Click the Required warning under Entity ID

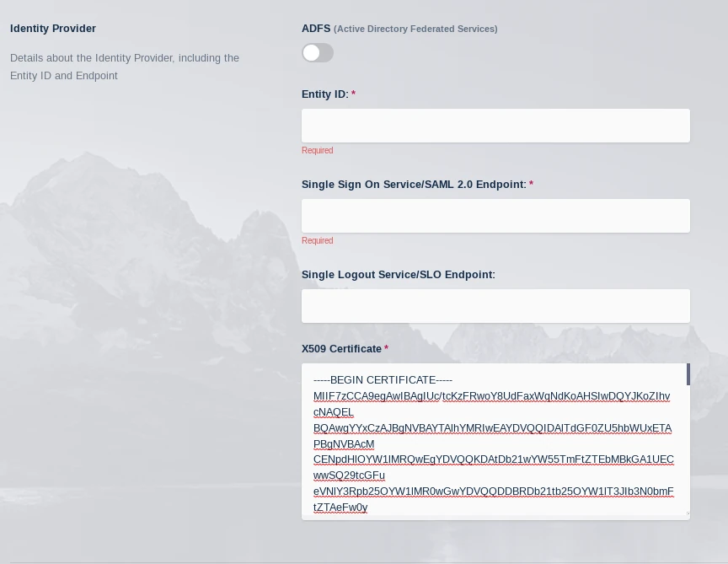(318, 150)
